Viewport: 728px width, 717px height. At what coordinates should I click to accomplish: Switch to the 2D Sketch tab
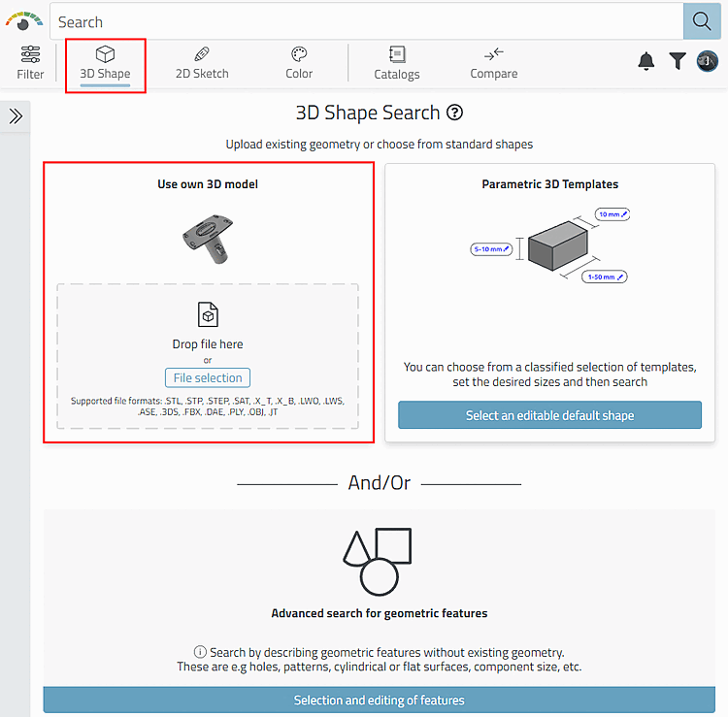202,63
